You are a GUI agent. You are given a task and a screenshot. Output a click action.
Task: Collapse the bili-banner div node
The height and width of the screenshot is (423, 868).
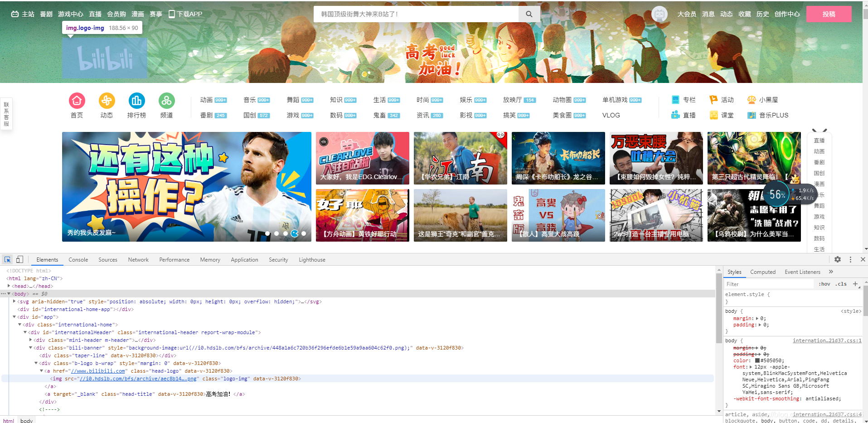click(31, 348)
